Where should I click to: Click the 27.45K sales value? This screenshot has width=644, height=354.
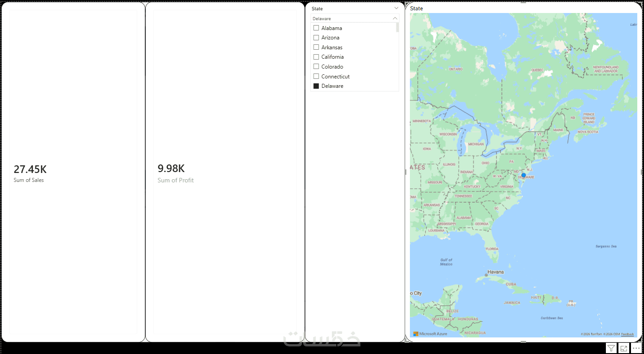(x=30, y=169)
